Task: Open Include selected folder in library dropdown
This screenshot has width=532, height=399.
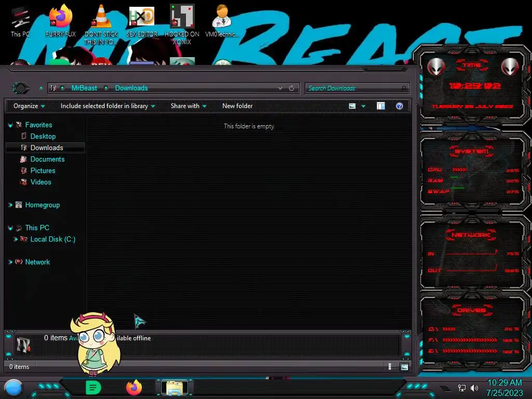Action: pos(108,106)
